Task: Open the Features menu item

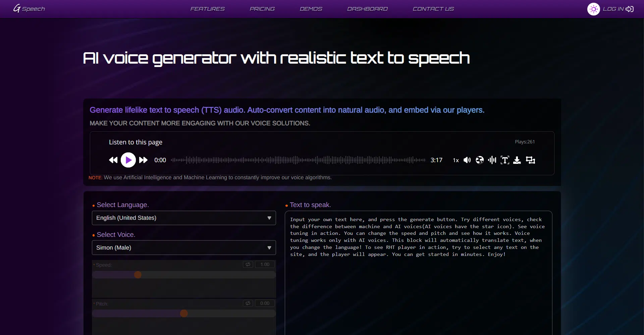Action: point(207,9)
